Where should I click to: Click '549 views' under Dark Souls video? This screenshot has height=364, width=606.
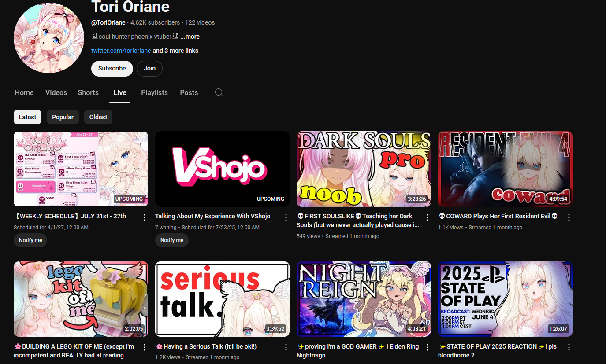tap(308, 236)
